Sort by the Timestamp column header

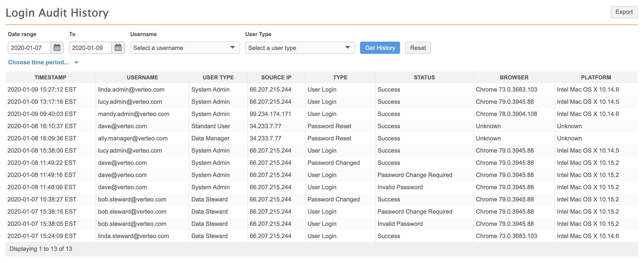coord(50,77)
